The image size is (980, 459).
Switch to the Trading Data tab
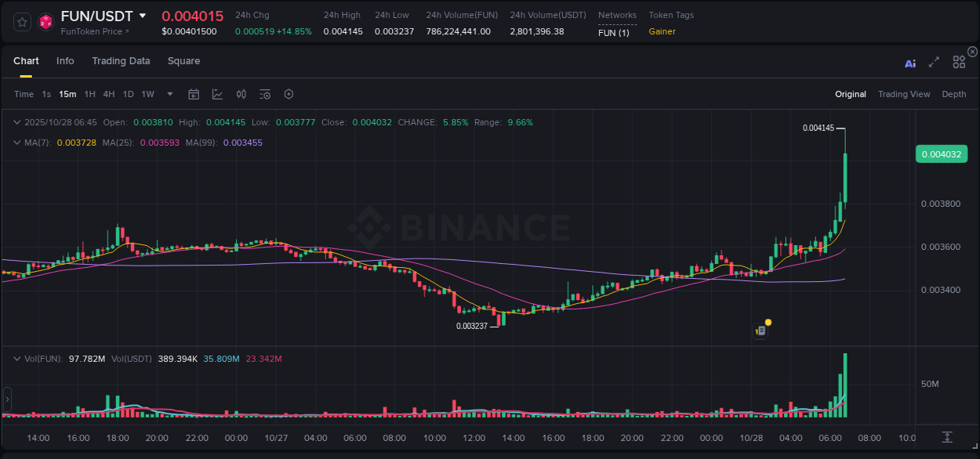click(x=121, y=61)
